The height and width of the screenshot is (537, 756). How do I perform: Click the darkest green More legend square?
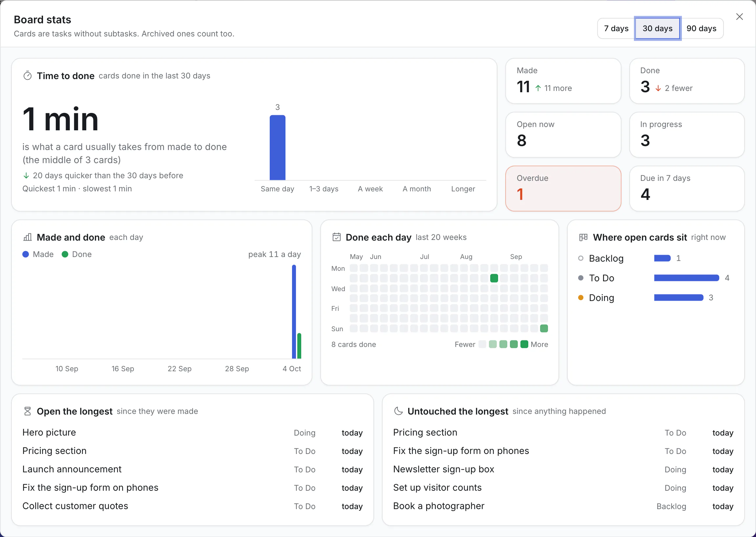(x=524, y=344)
